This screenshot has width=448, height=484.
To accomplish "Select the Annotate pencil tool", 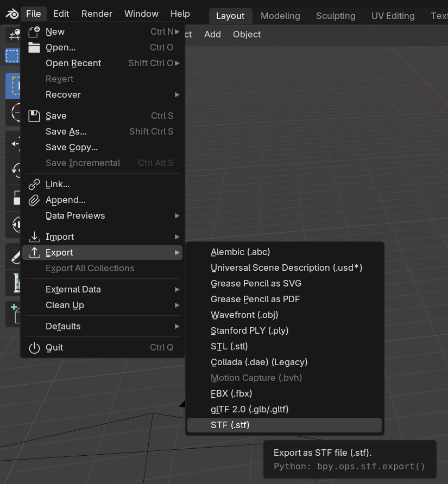I will point(13,256).
